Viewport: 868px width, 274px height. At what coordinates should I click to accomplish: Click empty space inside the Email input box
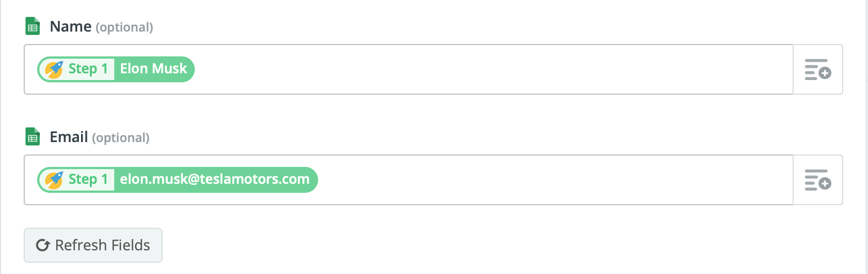click(554, 180)
